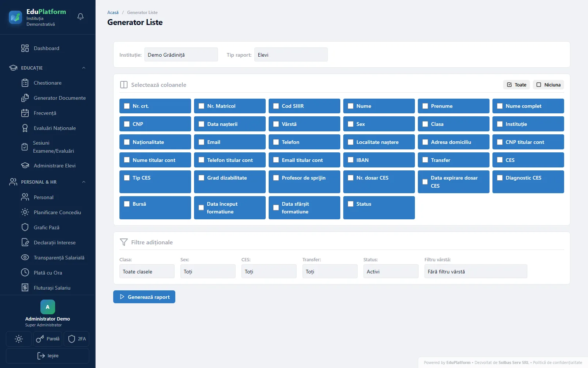Open notifications bell icon

[80, 17]
